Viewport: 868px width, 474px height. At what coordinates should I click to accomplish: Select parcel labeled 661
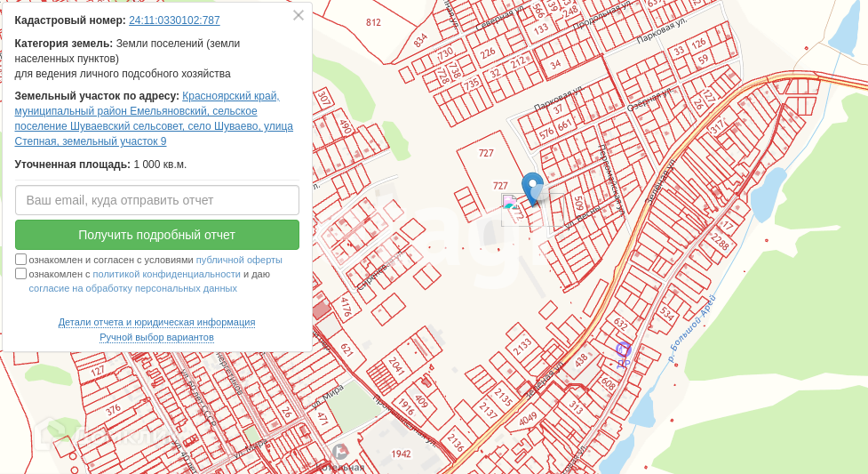tap(564, 126)
